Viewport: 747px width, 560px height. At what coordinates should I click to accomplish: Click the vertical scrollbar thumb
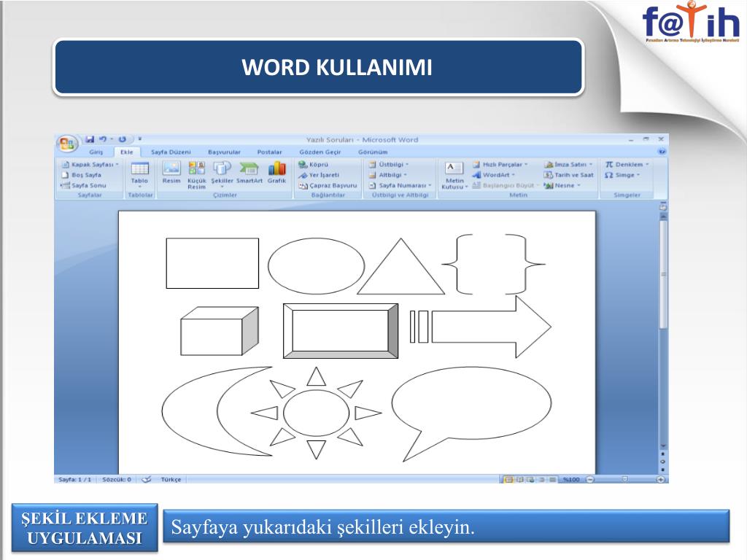[662, 274]
